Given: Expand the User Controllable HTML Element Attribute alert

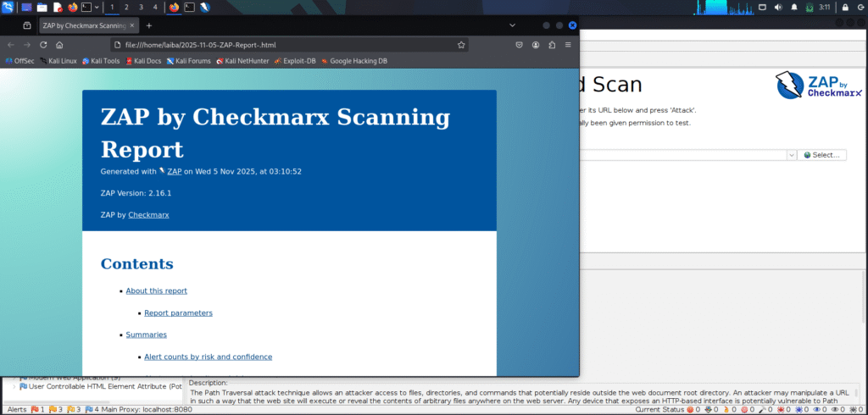Looking at the screenshot, I should (x=14, y=386).
